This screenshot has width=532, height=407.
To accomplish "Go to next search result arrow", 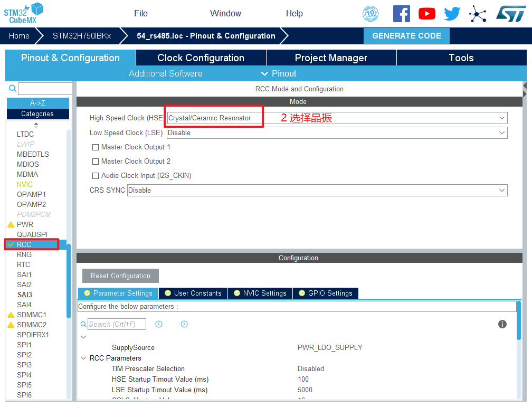I will point(184,324).
